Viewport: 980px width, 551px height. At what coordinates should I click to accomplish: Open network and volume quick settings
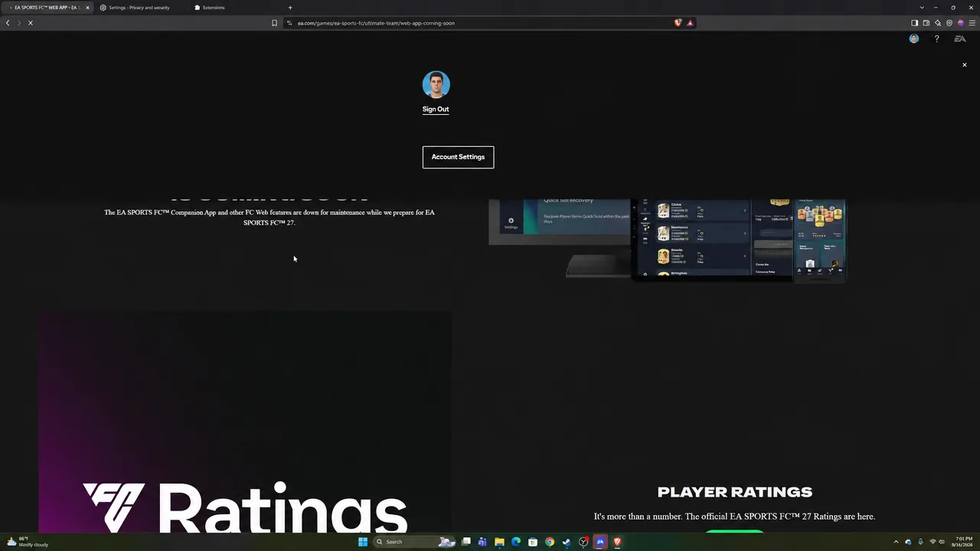(x=937, y=542)
